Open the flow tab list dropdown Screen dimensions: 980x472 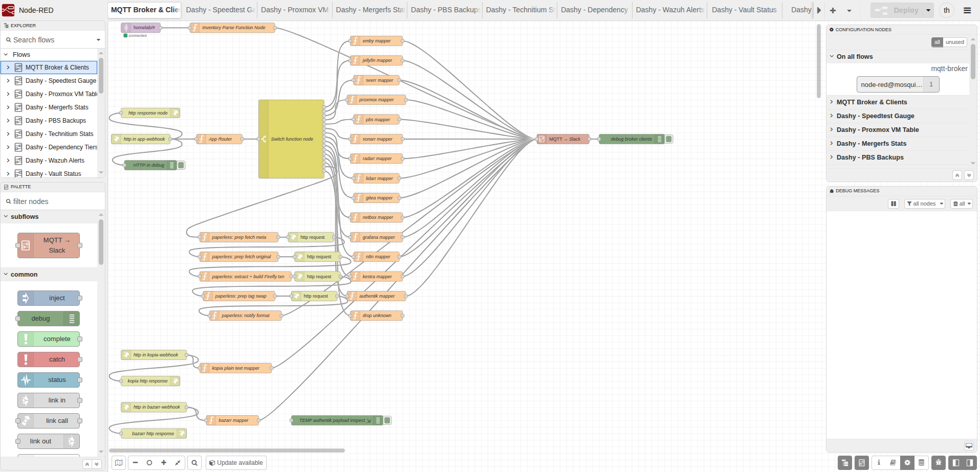pos(849,10)
